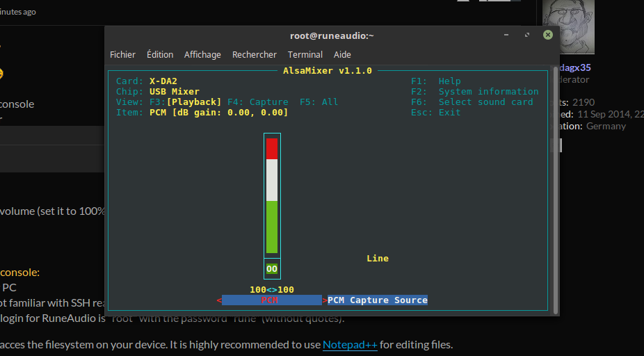Open the Terminal menu
Screen dimensions: 644x356
(x=305, y=55)
